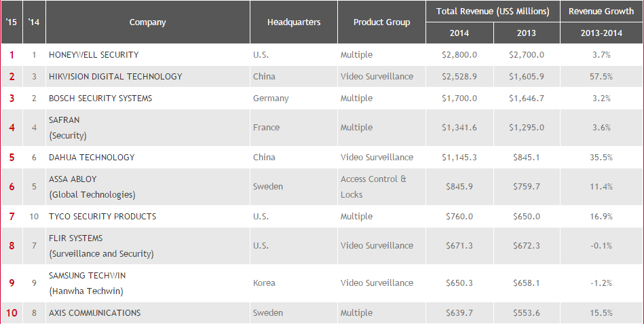Select HONEYWELL SECURITY company name
Viewport: 644px width, 324px height.
94,55
